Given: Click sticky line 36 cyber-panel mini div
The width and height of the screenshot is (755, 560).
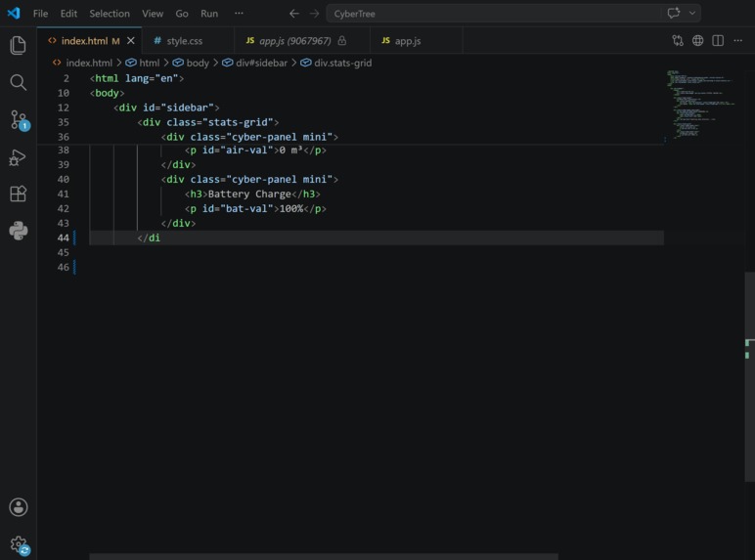Looking at the screenshot, I should pyautogui.click(x=249, y=137).
